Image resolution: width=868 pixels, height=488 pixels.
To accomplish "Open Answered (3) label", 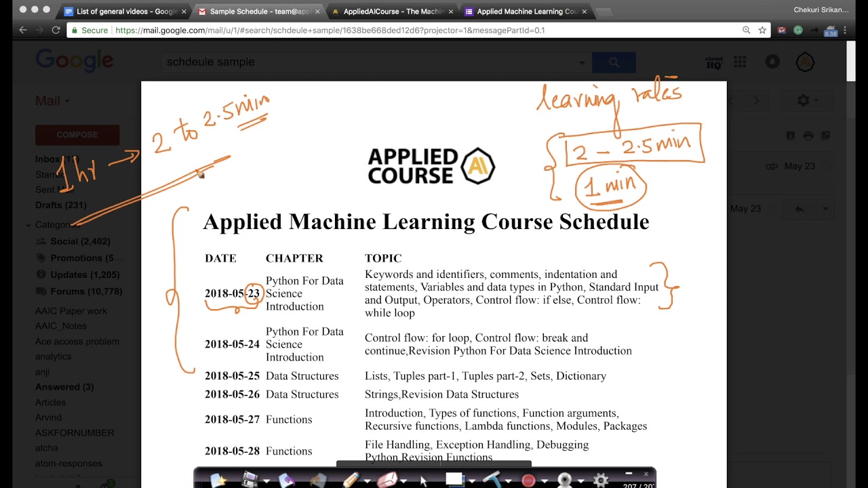I will point(64,387).
